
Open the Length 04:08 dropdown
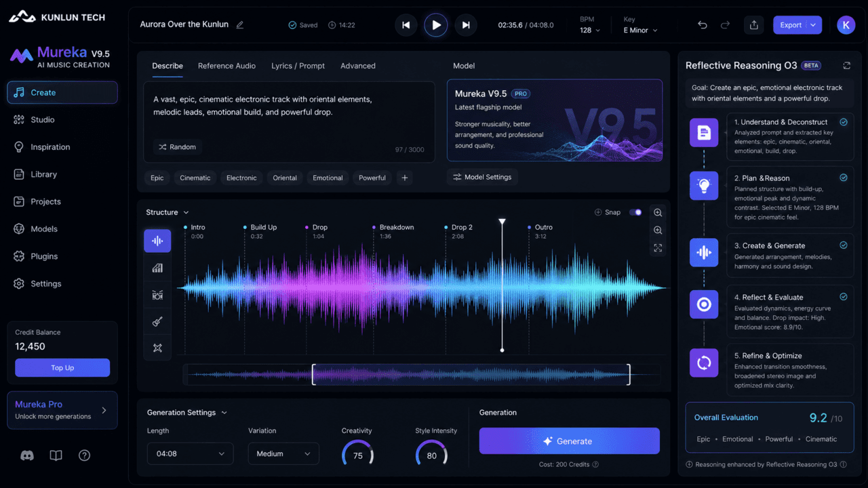[190, 453]
